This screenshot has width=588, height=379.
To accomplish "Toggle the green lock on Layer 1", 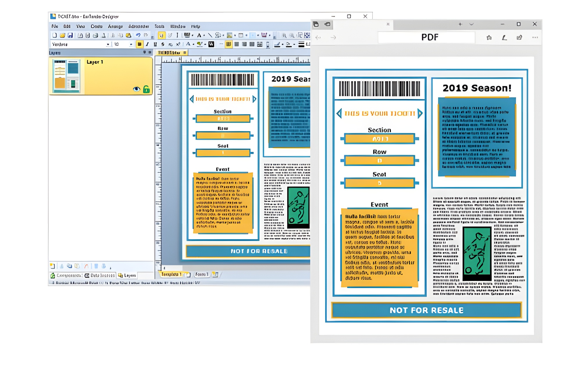I will click(146, 89).
